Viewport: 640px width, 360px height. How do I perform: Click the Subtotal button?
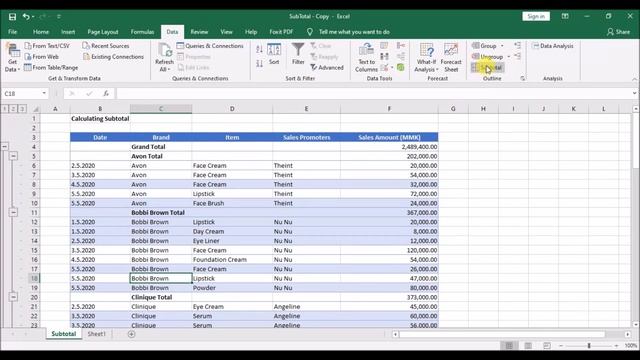click(x=488, y=68)
